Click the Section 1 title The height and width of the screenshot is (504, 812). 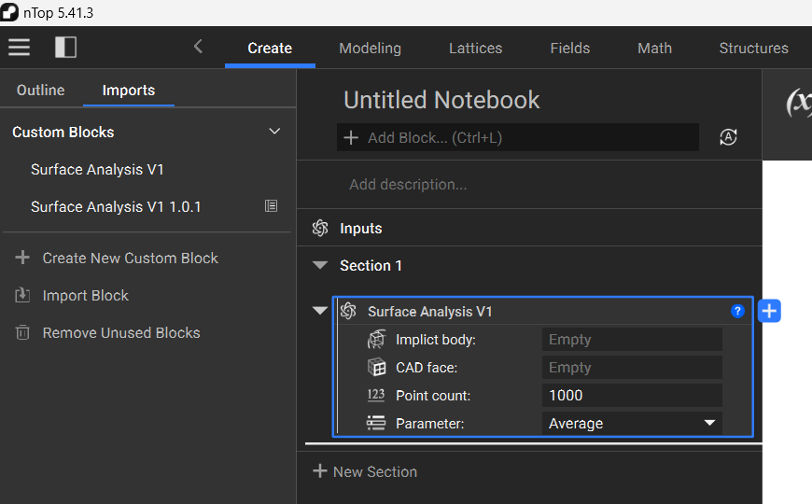pos(371,266)
